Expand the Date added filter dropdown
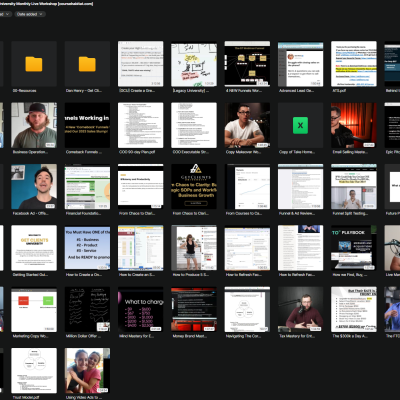Image resolution: width=400 pixels, height=400 pixels. pyautogui.click(x=30, y=14)
